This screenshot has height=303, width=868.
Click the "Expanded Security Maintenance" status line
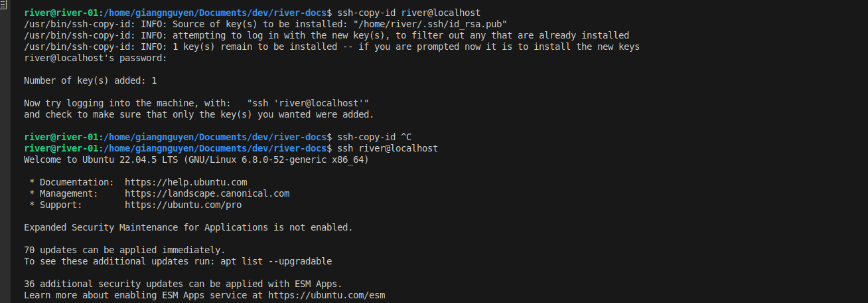pyautogui.click(x=188, y=227)
